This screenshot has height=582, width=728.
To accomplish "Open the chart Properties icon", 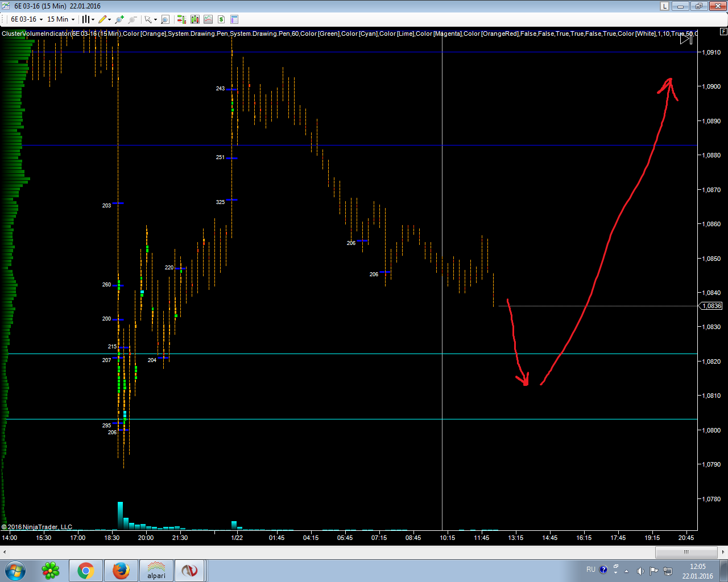I will [234, 19].
